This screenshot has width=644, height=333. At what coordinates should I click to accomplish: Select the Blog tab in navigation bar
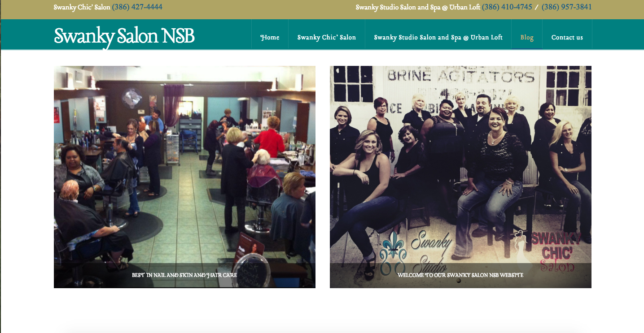coord(527,37)
